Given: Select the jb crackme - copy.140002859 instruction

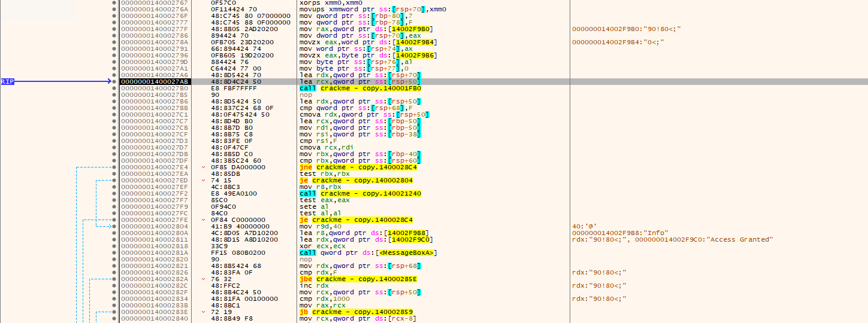Looking at the screenshot, I should pos(356,312).
